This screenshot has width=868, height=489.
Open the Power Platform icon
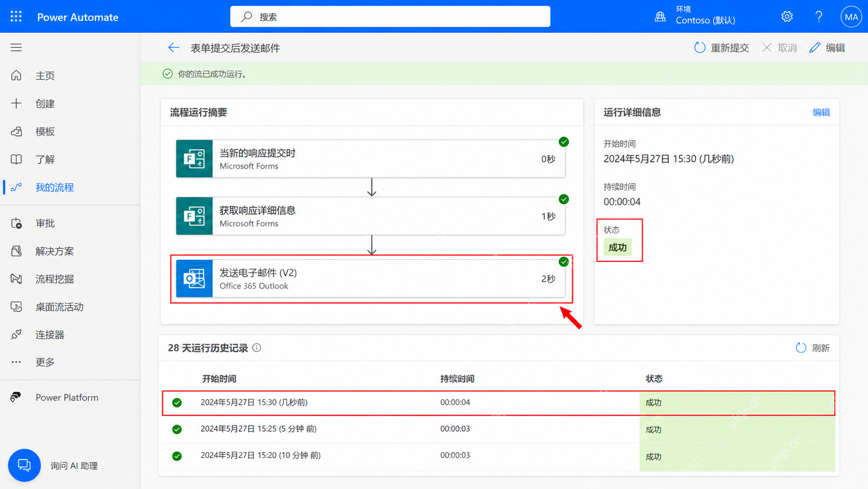[16, 397]
